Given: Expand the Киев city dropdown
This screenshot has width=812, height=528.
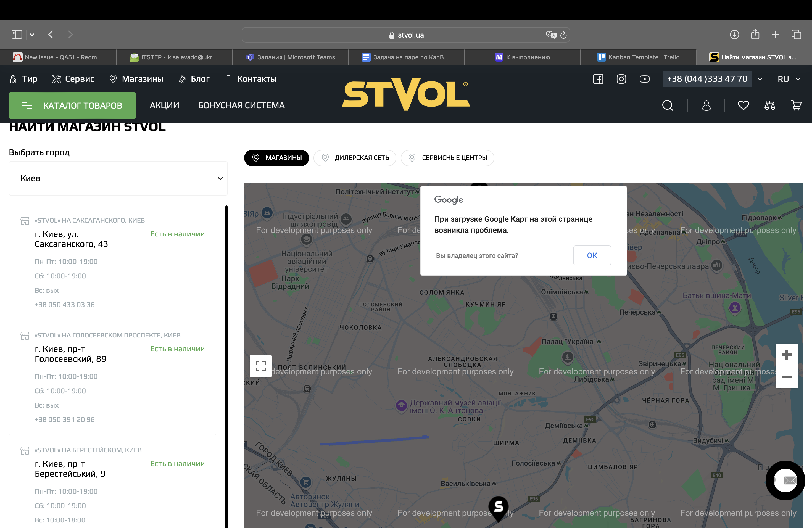Looking at the screenshot, I should (x=118, y=178).
